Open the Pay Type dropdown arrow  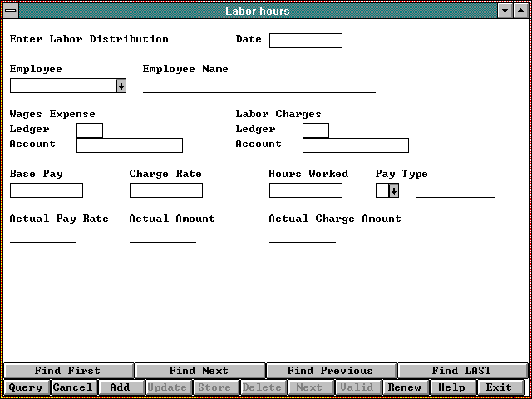point(393,190)
